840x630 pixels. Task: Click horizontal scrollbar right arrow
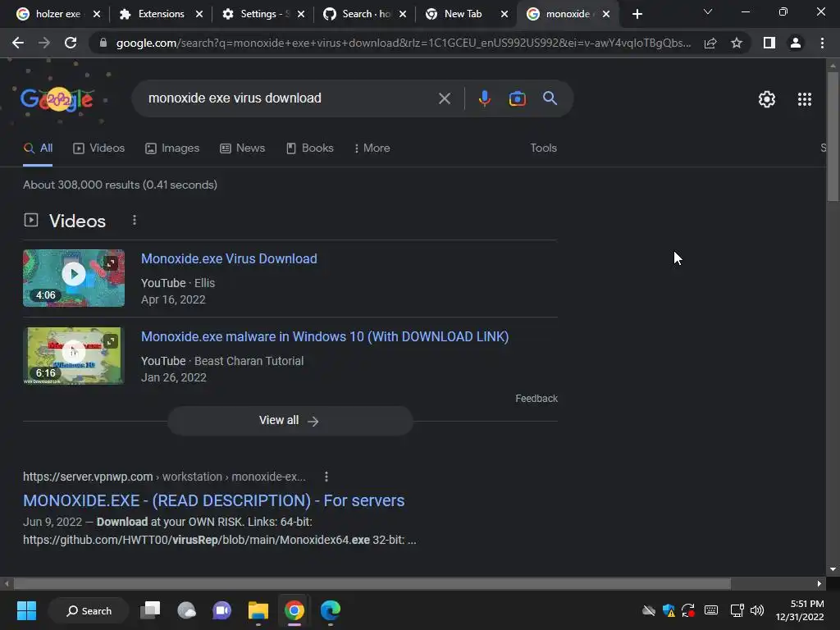pos(819,583)
